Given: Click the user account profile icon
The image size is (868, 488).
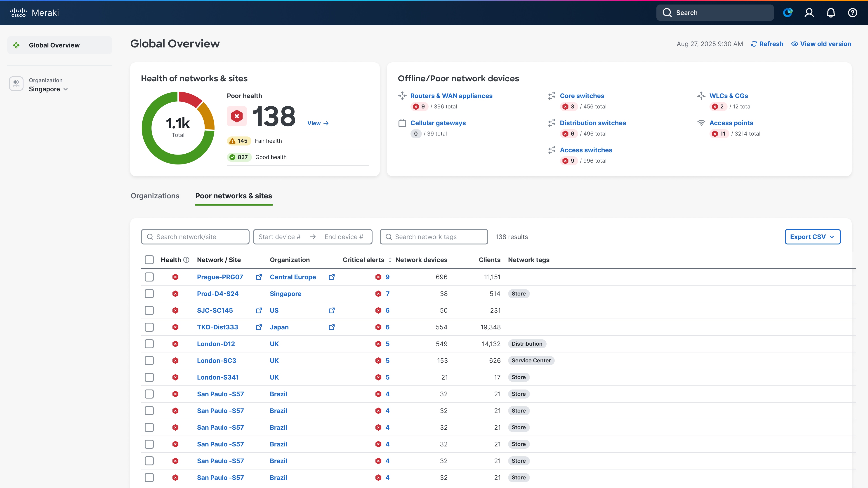Looking at the screenshot, I should point(809,13).
